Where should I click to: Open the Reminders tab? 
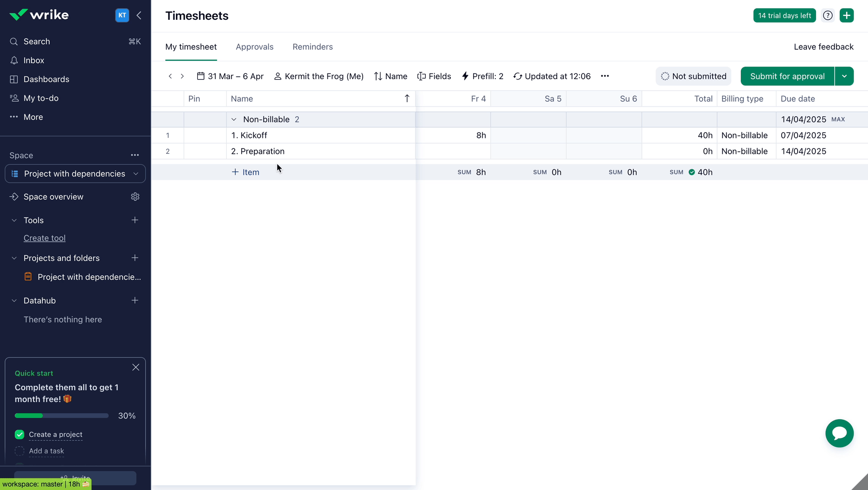pyautogui.click(x=312, y=47)
